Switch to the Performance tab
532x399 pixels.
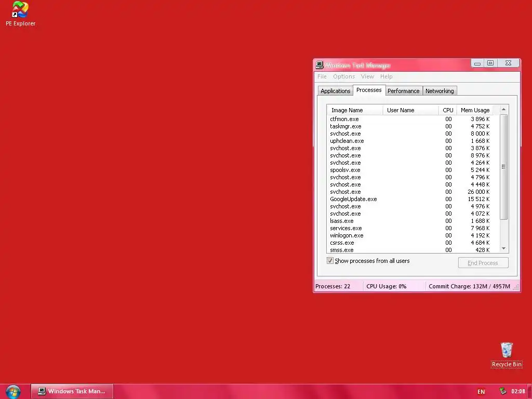(x=403, y=91)
